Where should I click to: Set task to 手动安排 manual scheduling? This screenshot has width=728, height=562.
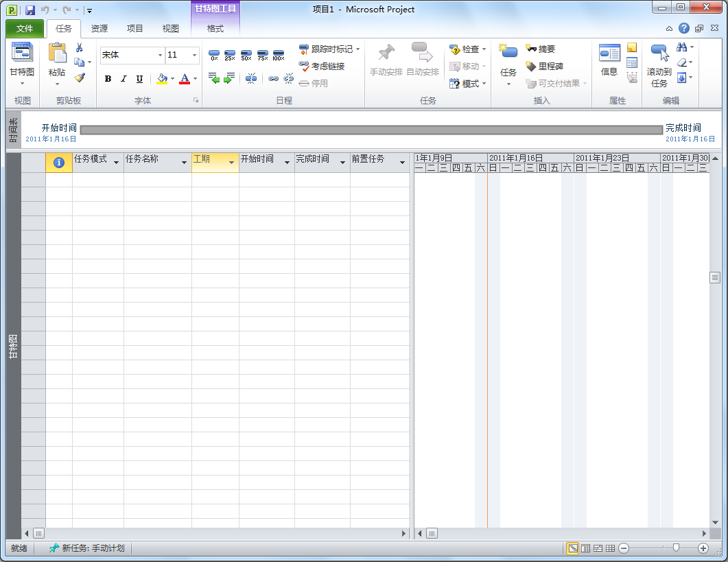click(388, 61)
